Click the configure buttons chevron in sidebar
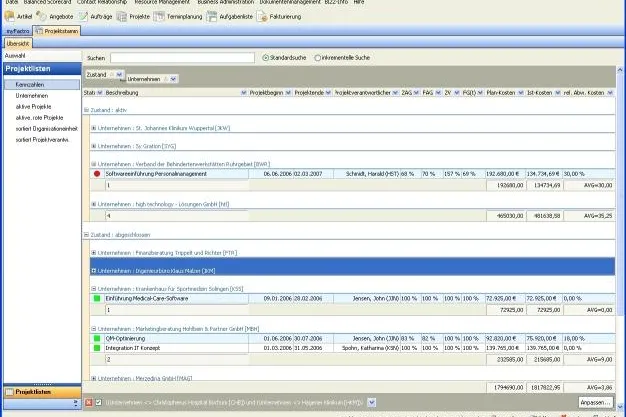 pyautogui.click(x=76, y=404)
